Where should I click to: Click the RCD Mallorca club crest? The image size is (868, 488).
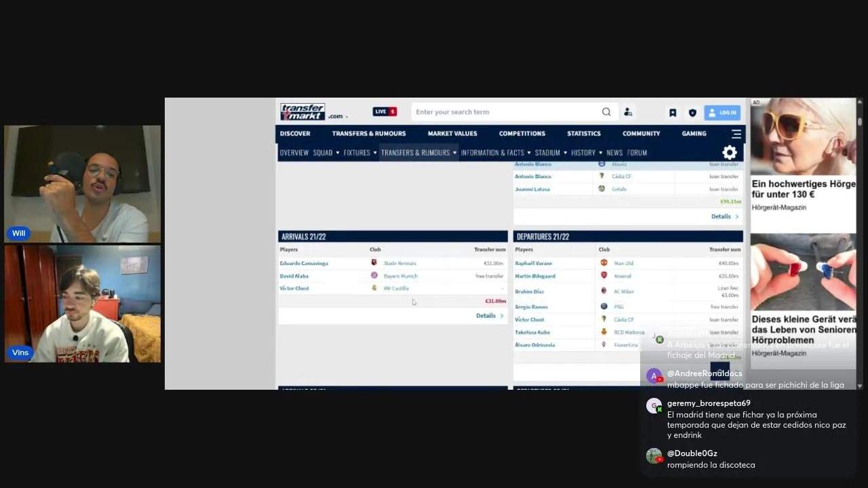pos(604,332)
